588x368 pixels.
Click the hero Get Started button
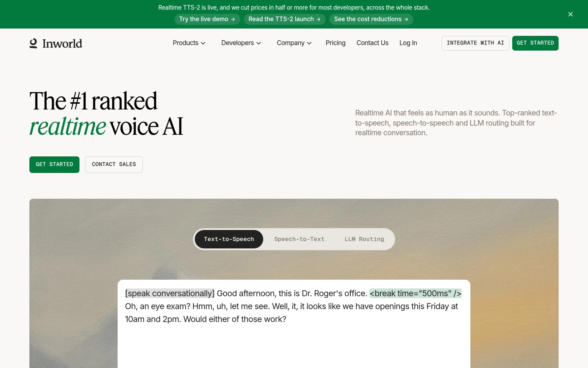(54, 164)
